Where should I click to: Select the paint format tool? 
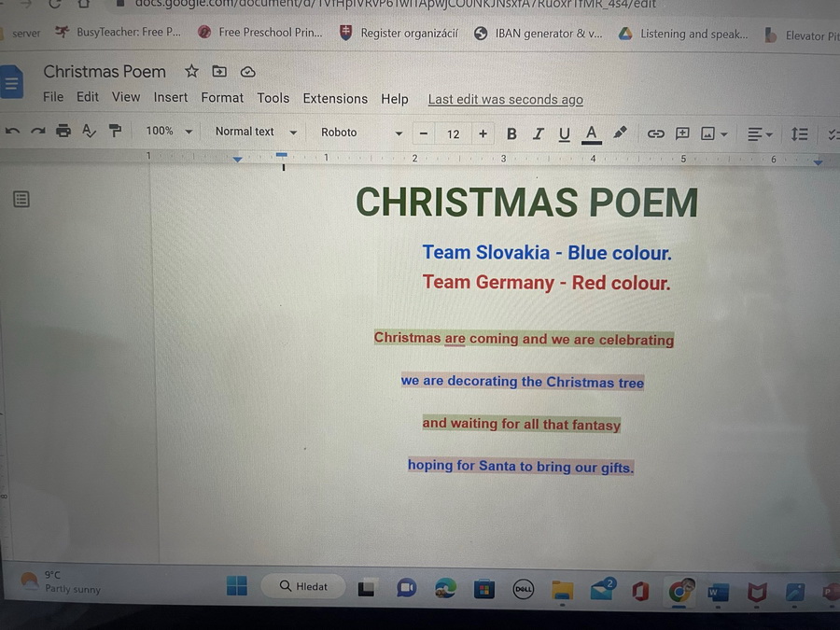(x=115, y=132)
